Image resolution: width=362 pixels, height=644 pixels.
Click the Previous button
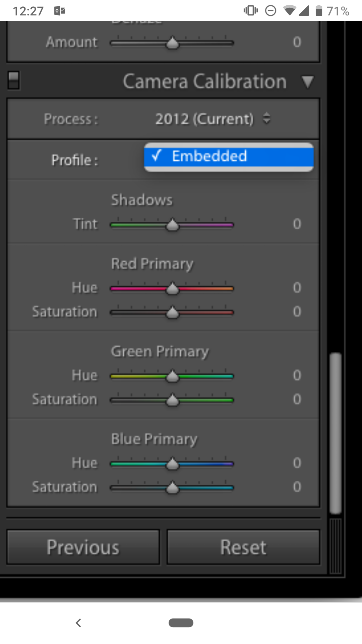[x=83, y=547]
